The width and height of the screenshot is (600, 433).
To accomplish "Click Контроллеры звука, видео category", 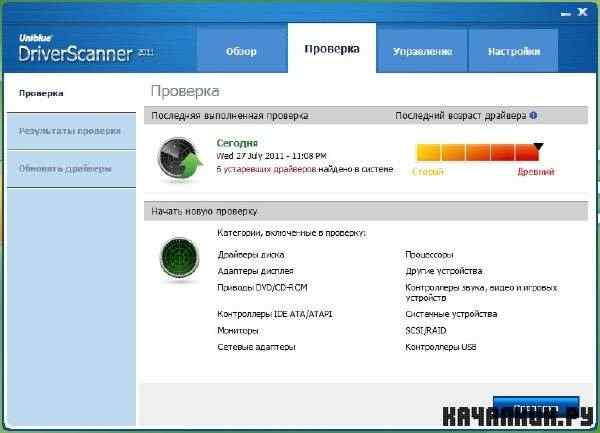I will (x=481, y=292).
